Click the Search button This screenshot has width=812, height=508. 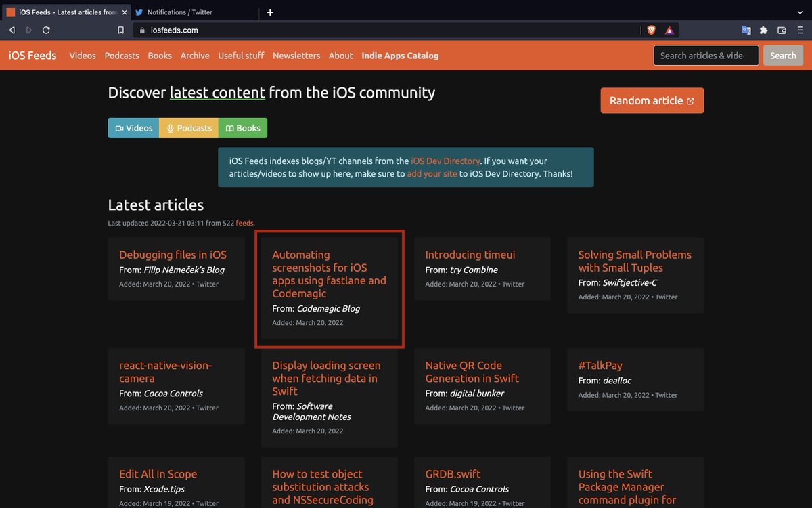pyautogui.click(x=783, y=56)
